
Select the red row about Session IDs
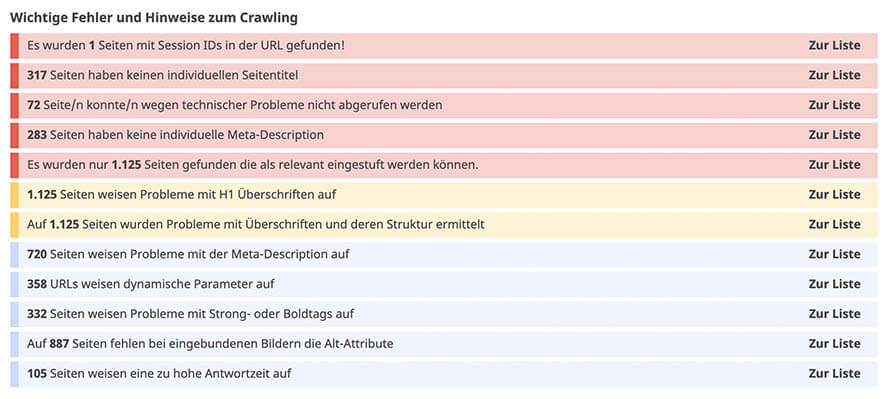pos(444,45)
